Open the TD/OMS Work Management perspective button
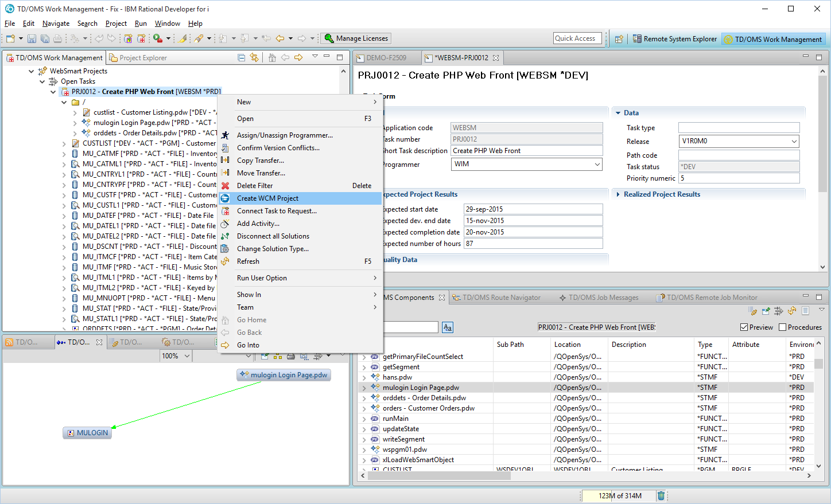 (773, 39)
